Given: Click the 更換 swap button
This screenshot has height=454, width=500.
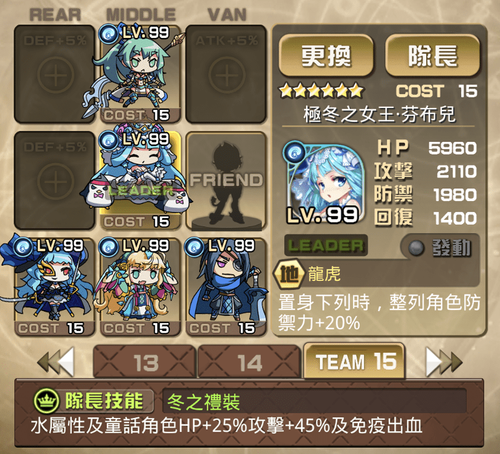Looking at the screenshot, I should (326, 56).
